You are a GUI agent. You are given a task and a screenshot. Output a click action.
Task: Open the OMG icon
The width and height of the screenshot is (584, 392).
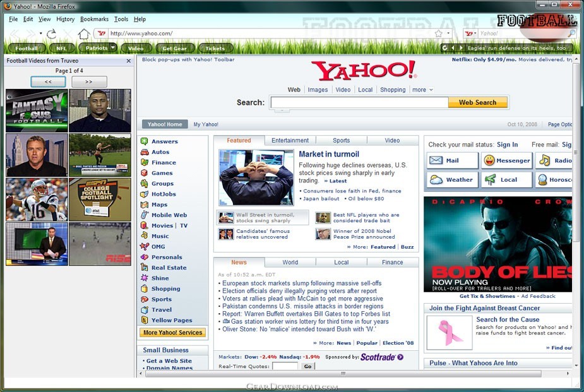pos(145,246)
